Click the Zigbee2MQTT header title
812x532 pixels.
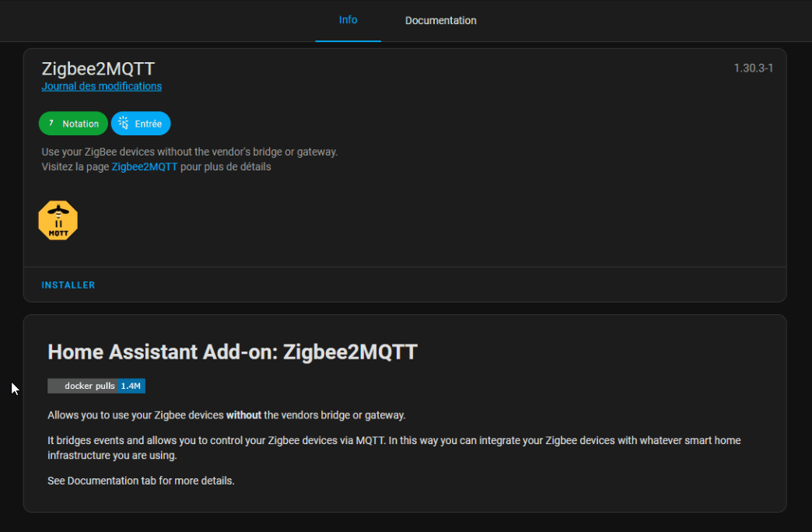pyautogui.click(x=97, y=68)
